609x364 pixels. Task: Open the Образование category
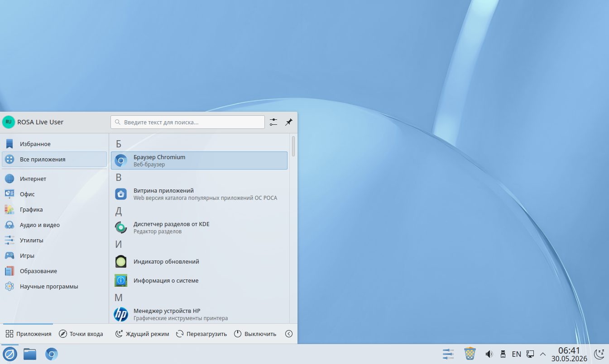[54, 271]
